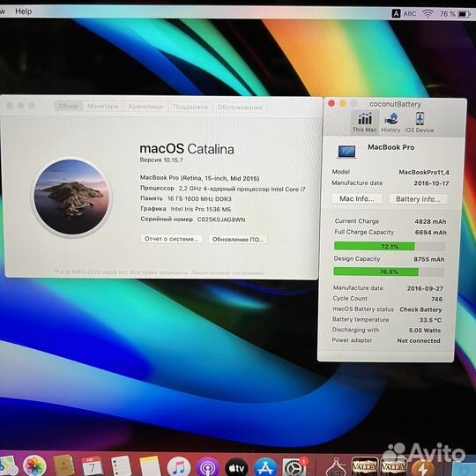
Task: Click the 4828 mAh current charge value
Action: point(430,221)
